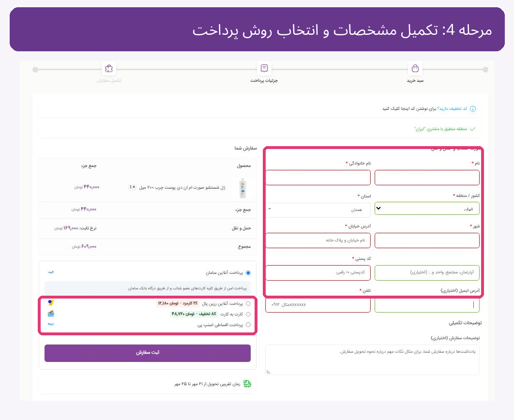
Task: Click into the phone number field
Action: [x=318, y=305]
